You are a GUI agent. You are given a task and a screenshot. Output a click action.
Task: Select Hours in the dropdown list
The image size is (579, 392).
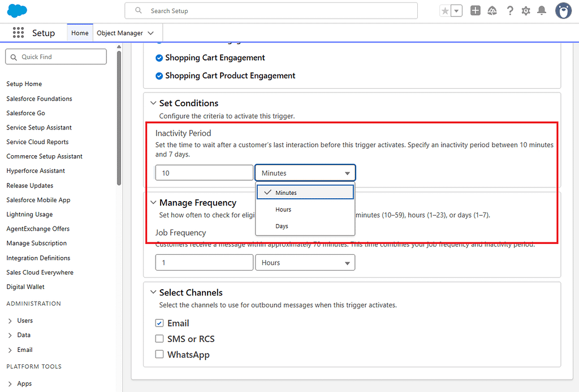(305, 209)
